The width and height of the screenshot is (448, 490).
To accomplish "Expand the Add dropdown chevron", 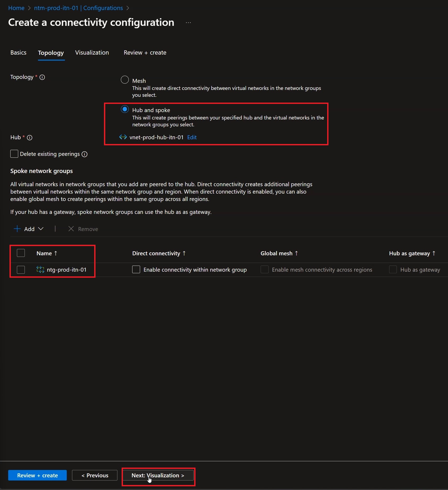I will coord(41,229).
